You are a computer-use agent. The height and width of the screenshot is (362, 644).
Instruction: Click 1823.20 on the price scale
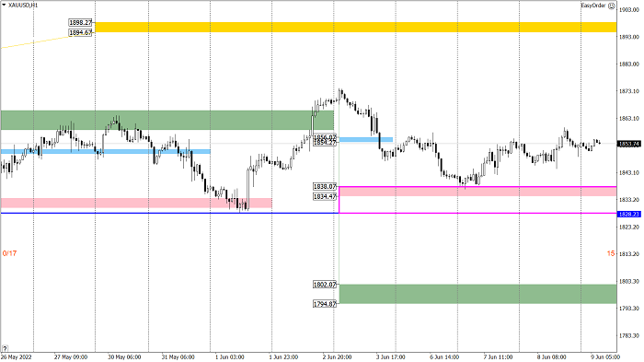(x=629, y=228)
